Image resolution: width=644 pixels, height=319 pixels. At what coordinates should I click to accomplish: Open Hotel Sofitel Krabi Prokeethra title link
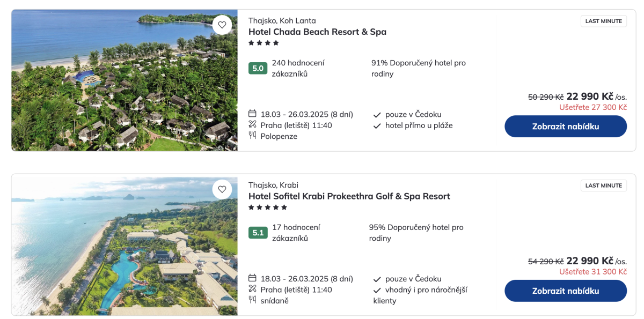pos(349,196)
